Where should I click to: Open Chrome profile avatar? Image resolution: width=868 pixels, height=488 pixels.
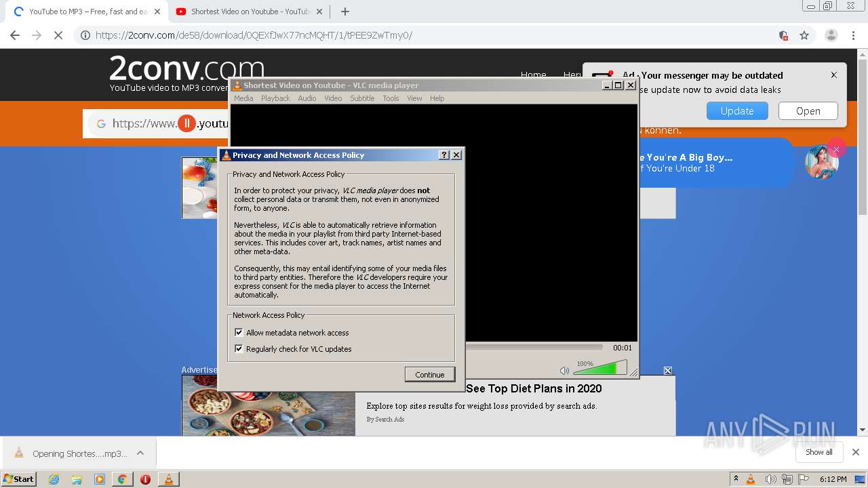(x=831, y=35)
